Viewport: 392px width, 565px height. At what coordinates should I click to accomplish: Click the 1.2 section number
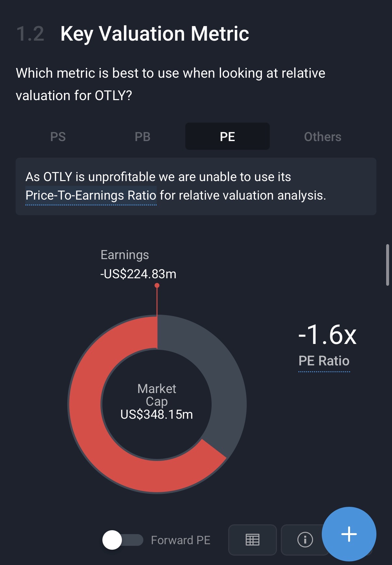[30, 34]
